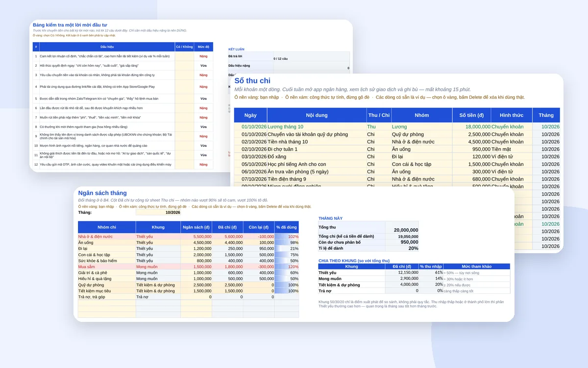Click the 'Thu / Chi' column header
Image resolution: width=588 pixels, height=368 pixels.
(379, 115)
